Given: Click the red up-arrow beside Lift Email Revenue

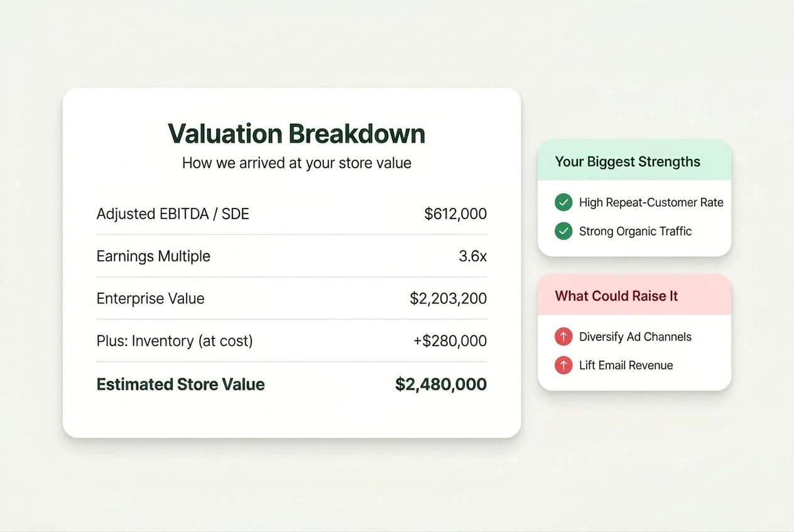Looking at the screenshot, I should (x=563, y=365).
